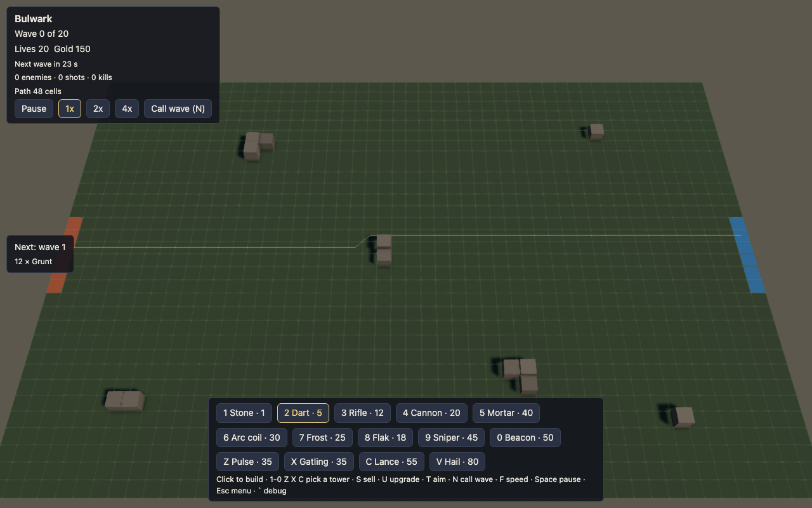Pause the game with the Pause button
Viewport: 812px width, 508px height.
34,109
